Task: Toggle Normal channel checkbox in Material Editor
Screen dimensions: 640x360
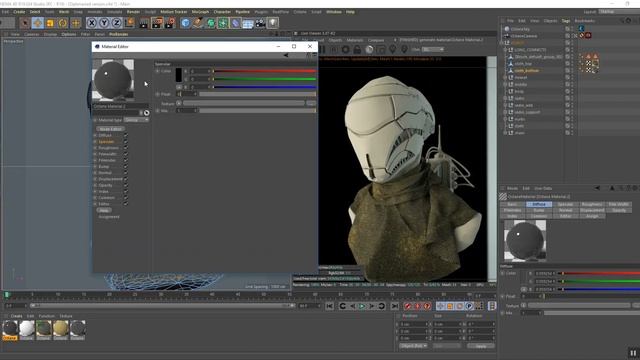Action: [126, 173]
